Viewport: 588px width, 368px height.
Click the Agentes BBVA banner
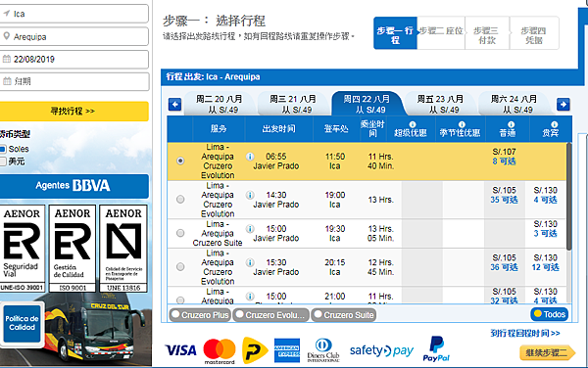(x=73, y=186)
